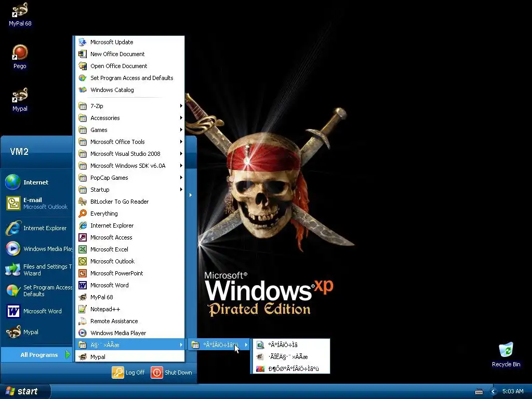Screen dimensions: 532x399
Task: Expand the Microsoft Windows SDK v6.0A arrow
Action: pyautogui.click(x=181, y=166)
